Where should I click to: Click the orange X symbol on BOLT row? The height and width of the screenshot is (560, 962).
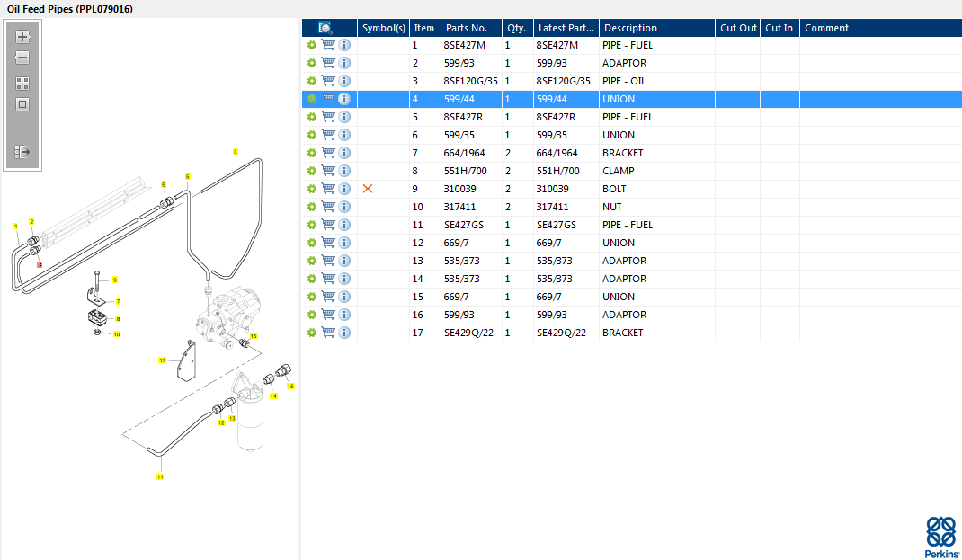click(x=368, y=188)
